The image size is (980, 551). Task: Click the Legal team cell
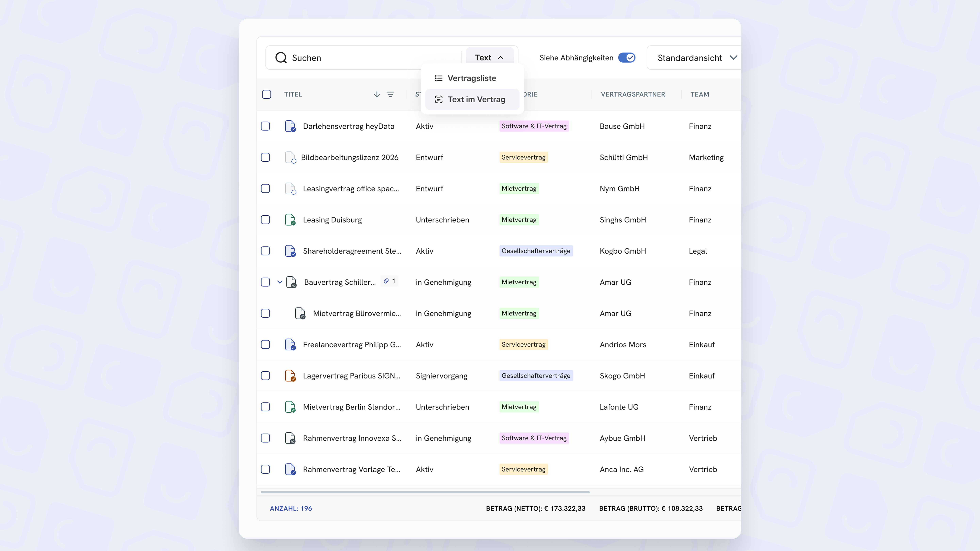698,251
